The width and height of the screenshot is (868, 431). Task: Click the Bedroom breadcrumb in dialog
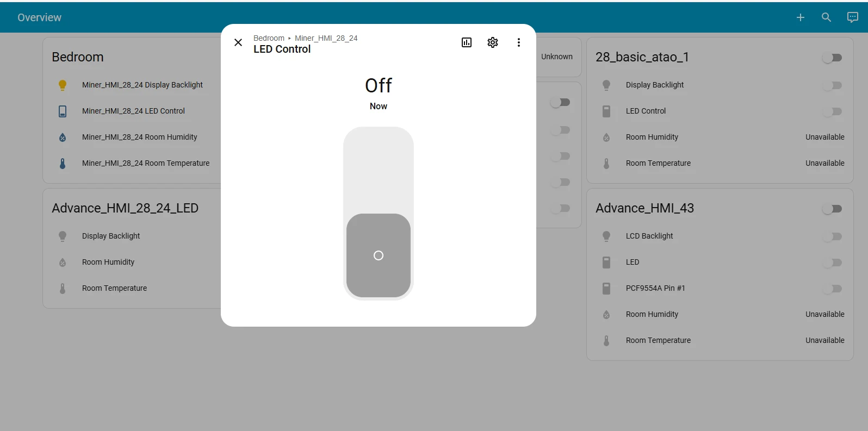(269, 38)
